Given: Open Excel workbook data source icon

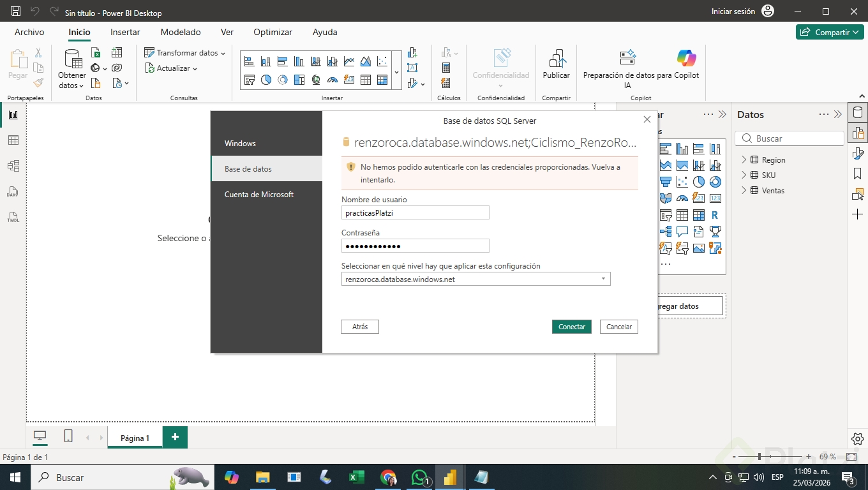Looking at the screenshot, I should point(96,52).
